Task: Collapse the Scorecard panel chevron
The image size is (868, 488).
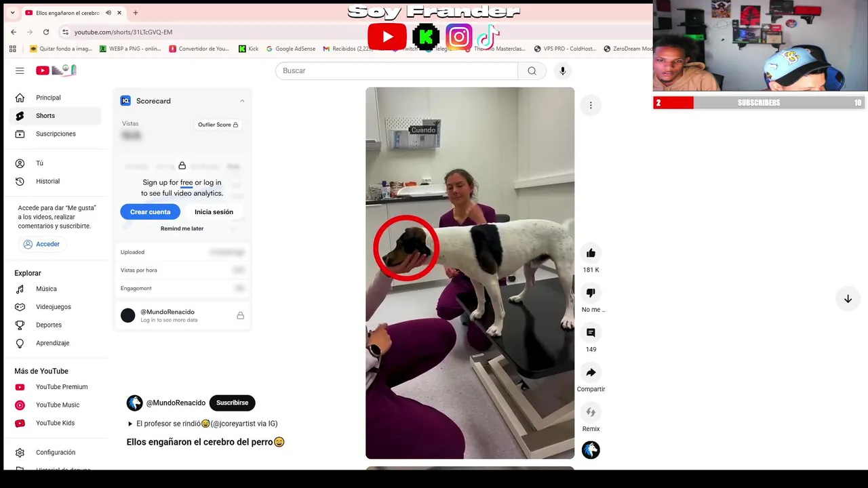Action: click(x=242, y=101)
